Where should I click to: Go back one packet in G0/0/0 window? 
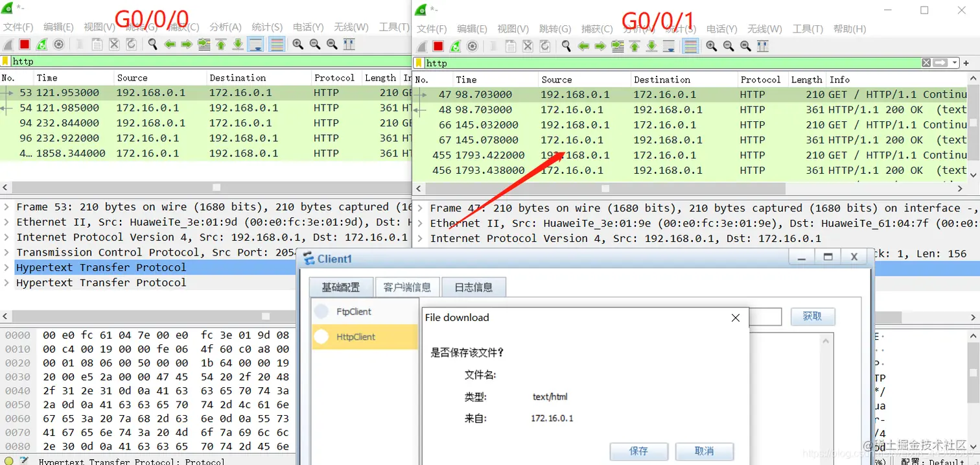pos(170,44)
